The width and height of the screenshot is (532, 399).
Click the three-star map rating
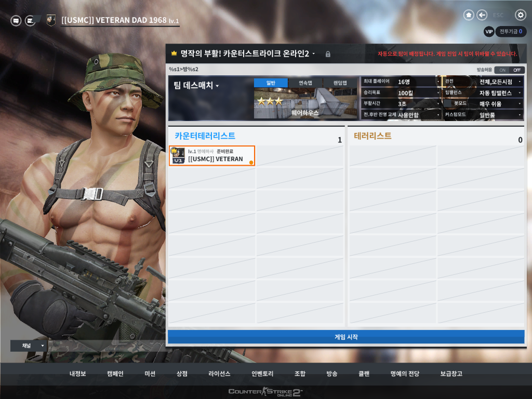[270, 101]
